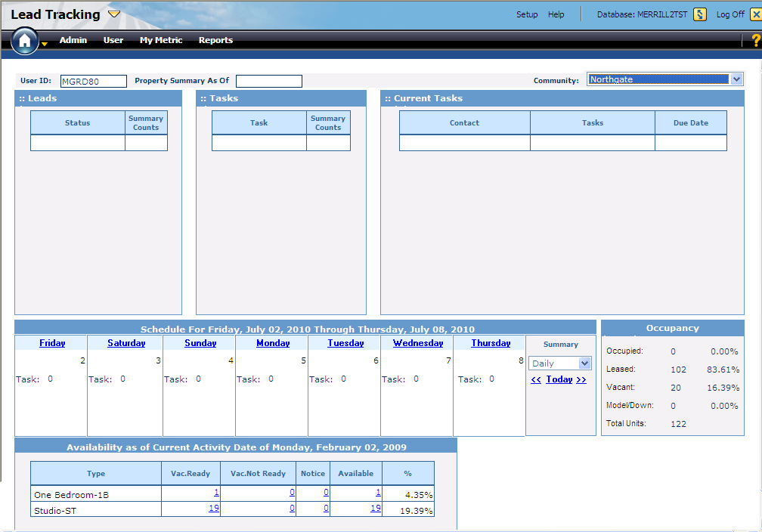Open the small arrow beside Home icon

(45, 45)
